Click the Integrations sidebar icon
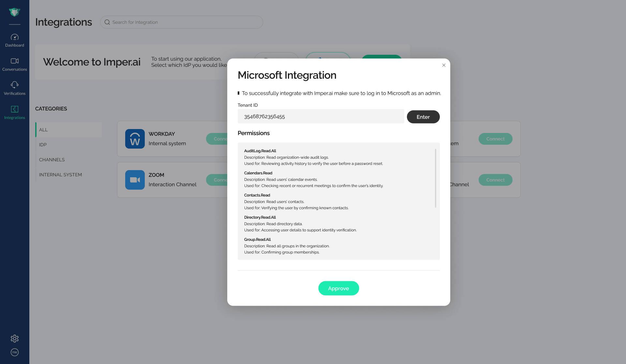Image resolution: width=626 pixels, height=364 pixels. pos(14,112)
